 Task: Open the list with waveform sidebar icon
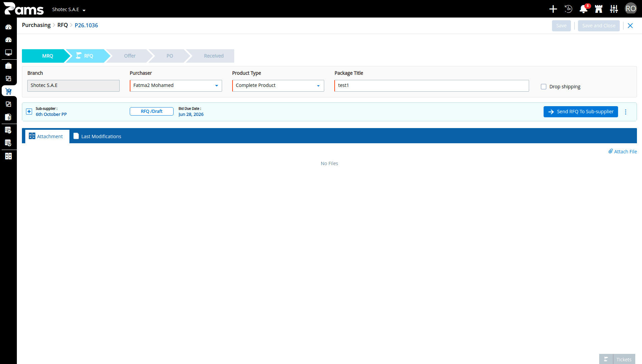coord(8,143)
